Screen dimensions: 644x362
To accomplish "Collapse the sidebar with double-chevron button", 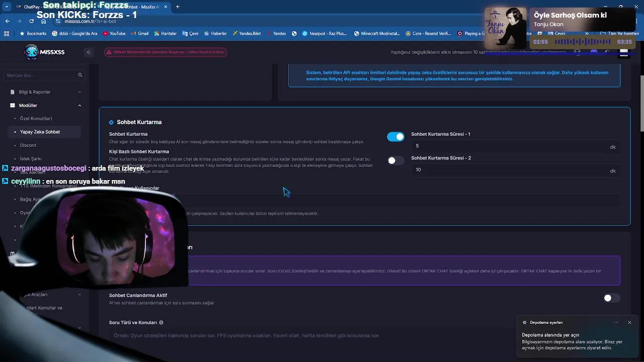I will 89,52.
